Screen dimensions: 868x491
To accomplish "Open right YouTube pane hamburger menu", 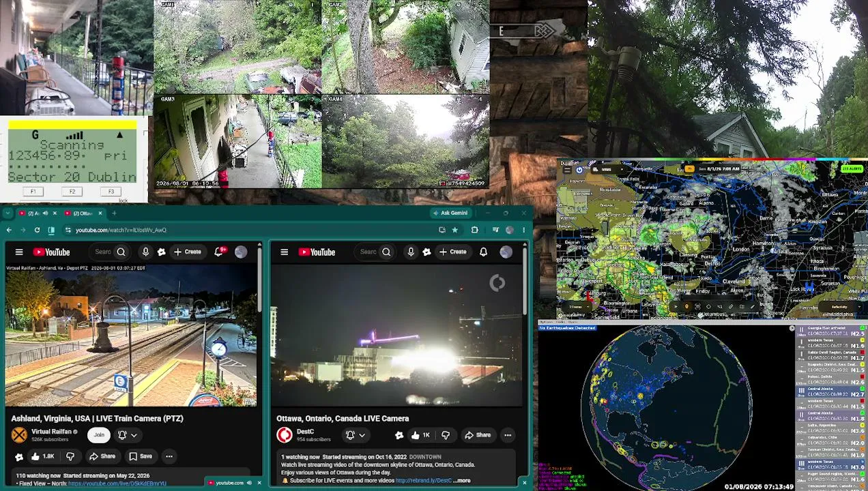I will [x=285, y=252].
